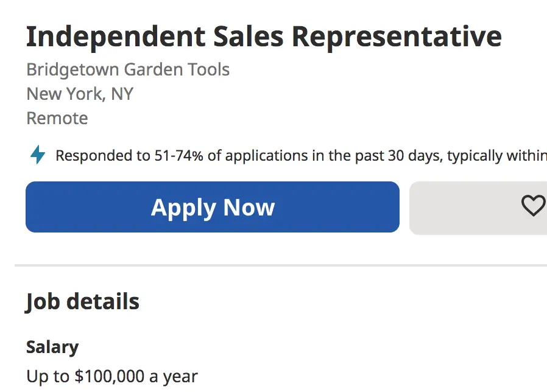Click the word Apply in the blue button
The width and height of the screenshot is (547, 392).
pyautogui.click(x=183, y=208)
